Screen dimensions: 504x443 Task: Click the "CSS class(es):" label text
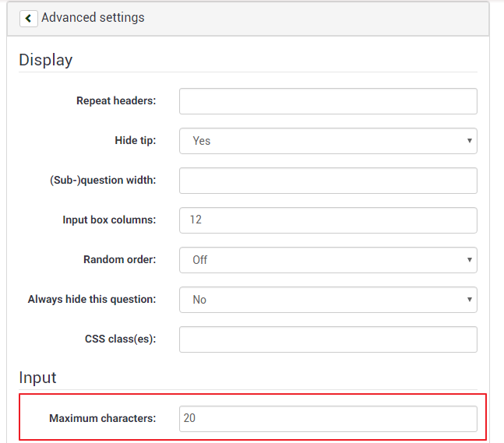click(120, 339)
